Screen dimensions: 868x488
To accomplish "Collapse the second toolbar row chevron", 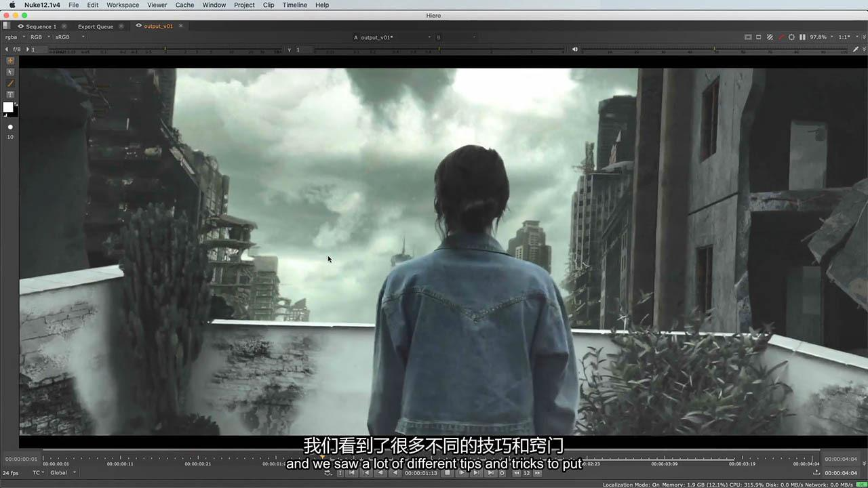I will point(864,49).
